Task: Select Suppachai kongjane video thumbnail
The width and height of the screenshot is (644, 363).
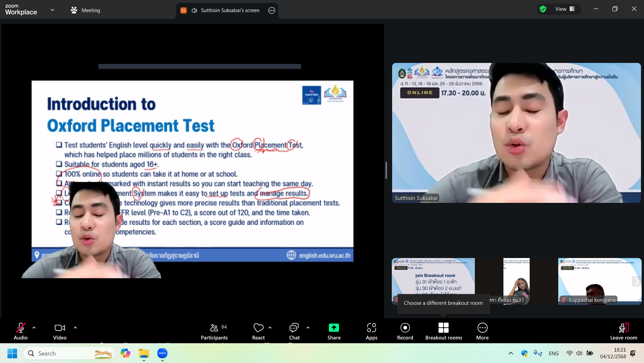Action: pos(599,281)
